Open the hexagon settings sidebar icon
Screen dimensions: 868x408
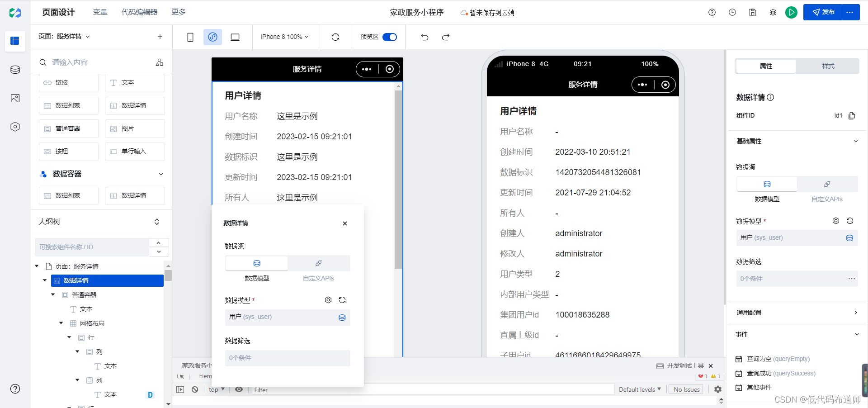[x=15, y=127]
